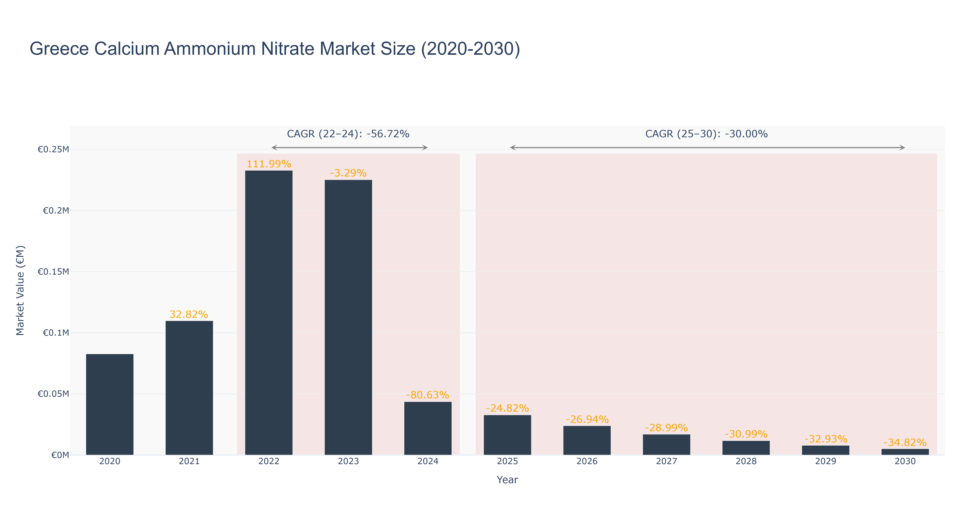Click the -3.29% growth label
The width and height of the screenshot is (980, 525).
348,173
